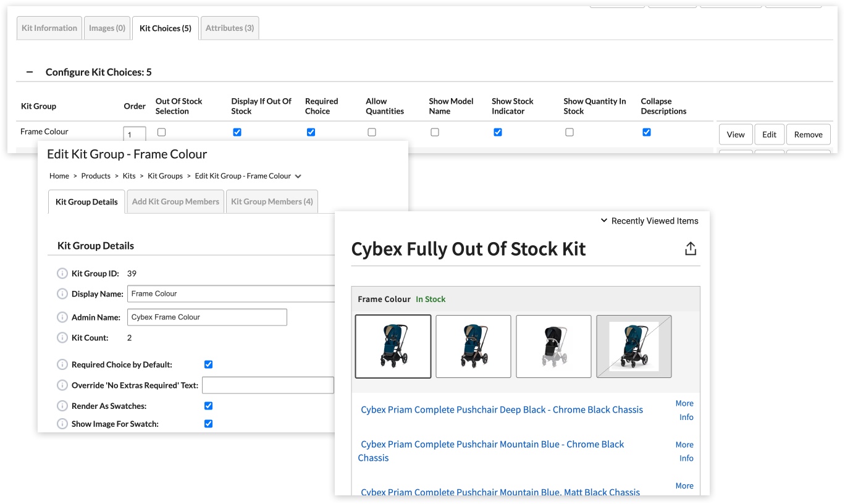Select the second frame colour swatch
Screen dimensions: 845x504
(x=473, y=346)
